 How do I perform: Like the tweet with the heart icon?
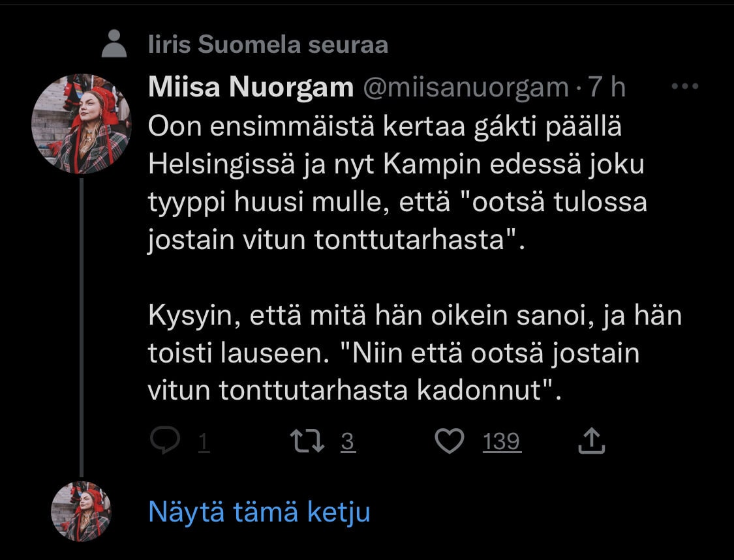pyautogui.click(x=449, y=442)
